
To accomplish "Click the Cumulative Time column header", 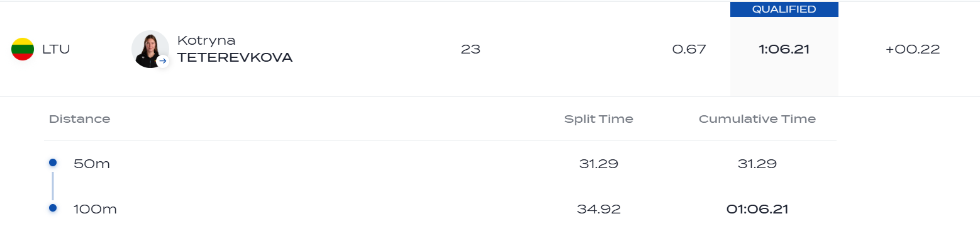I will click(x=757, y=119).
